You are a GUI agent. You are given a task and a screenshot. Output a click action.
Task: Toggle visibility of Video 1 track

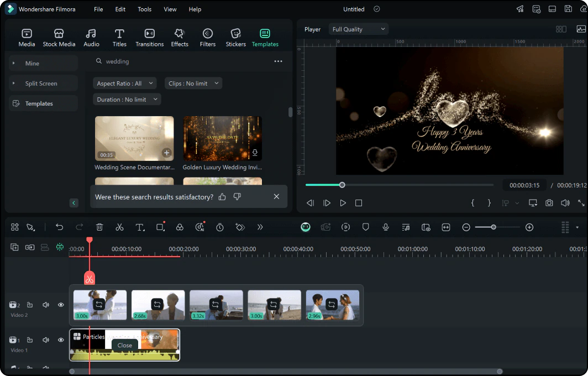[x=61, y=340]
